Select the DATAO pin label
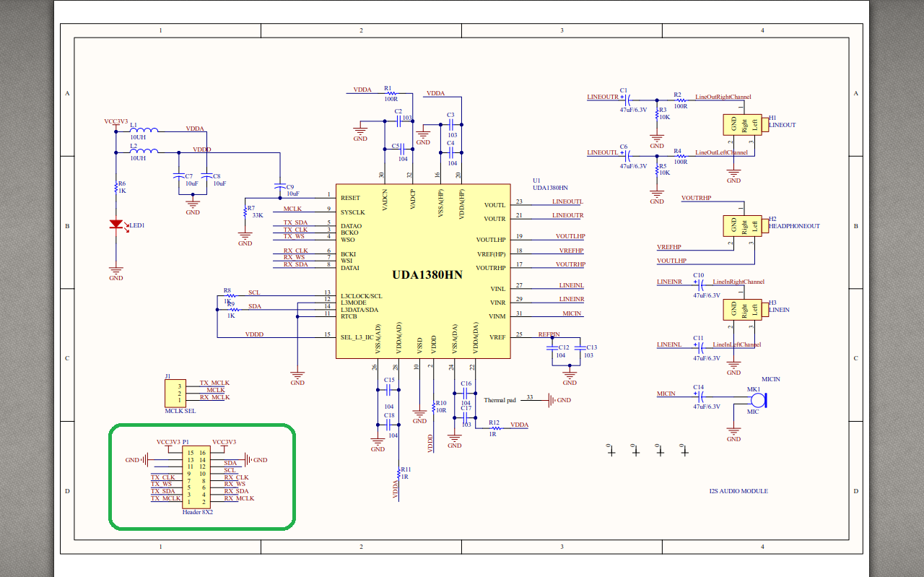The height and width of the screenshot is (577, 924). 351,225
